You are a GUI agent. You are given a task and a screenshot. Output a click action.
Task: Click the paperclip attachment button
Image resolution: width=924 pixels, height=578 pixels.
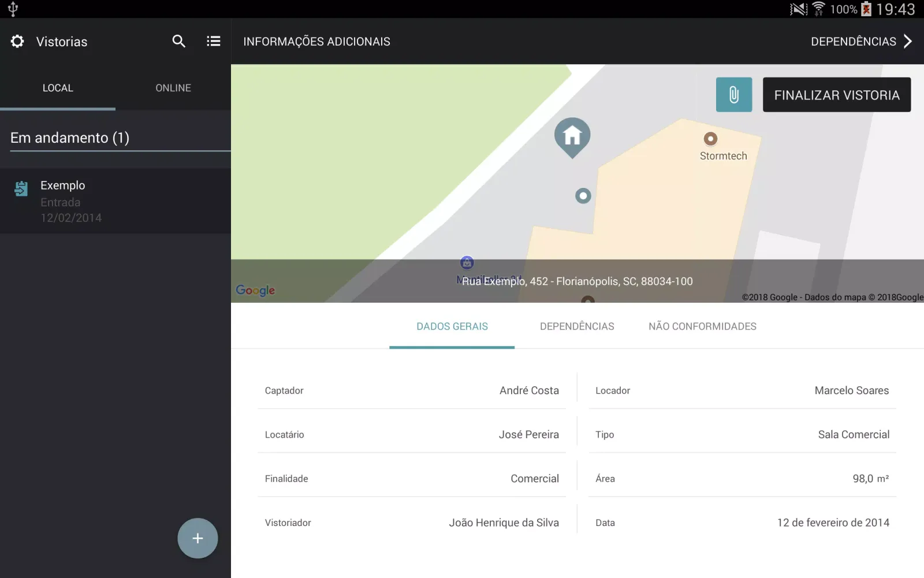tap(734, 95)
